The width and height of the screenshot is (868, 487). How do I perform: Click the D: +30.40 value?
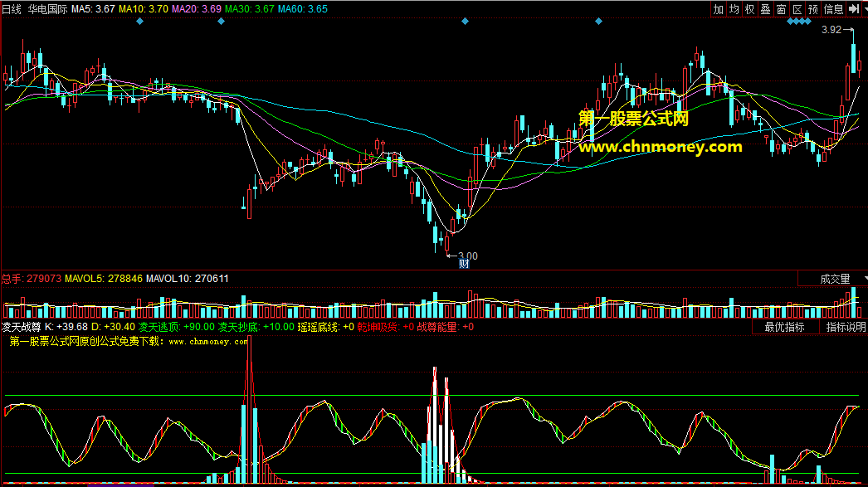click(x=114, y=327)
